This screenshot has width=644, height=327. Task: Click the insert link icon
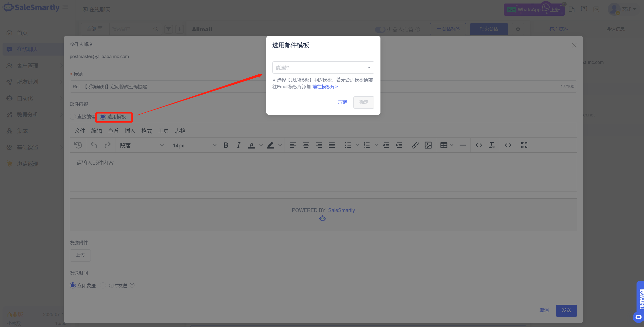tap(415, 145)
